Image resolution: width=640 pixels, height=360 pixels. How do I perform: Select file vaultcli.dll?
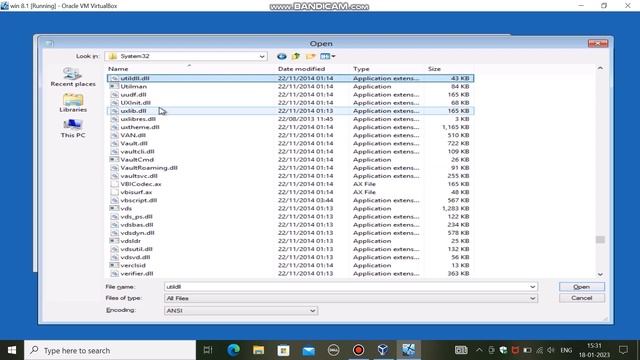click(x=290, y=151)
